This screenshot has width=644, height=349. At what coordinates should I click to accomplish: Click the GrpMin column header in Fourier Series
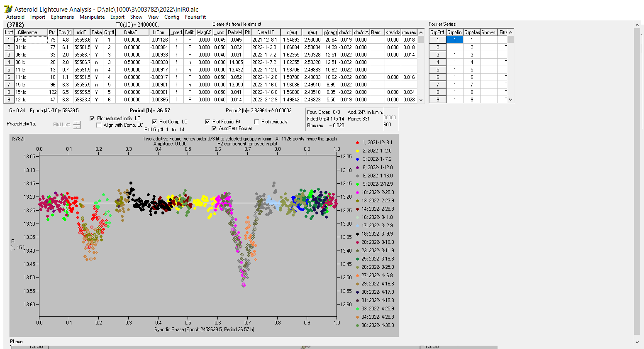pyautogui.click(x=454, y=32)
